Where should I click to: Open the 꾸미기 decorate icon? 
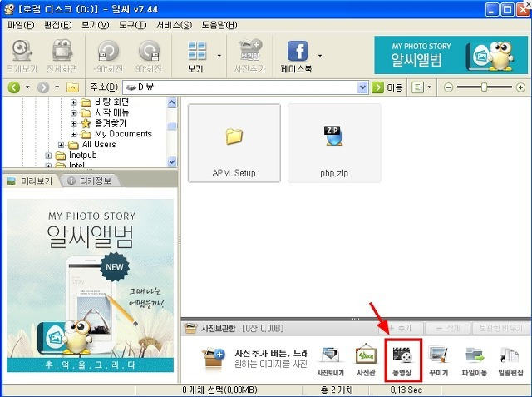coord(439,361)
